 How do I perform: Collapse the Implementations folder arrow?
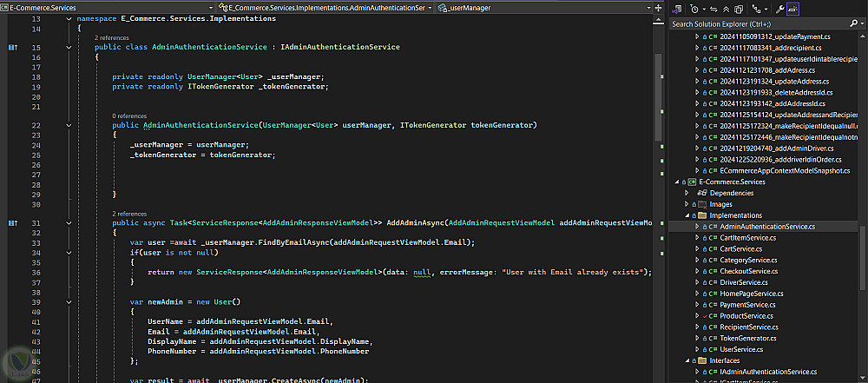pyautogui.click(x=687, y=215)
